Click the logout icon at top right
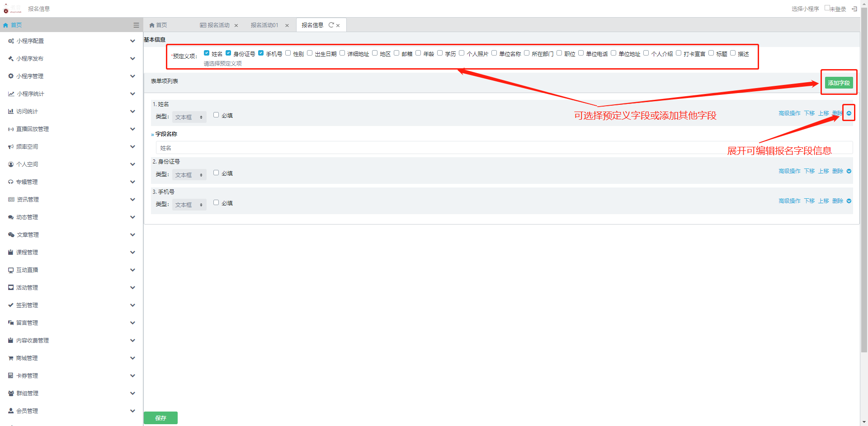Screen dimensions: 868x426 [854, 9]
